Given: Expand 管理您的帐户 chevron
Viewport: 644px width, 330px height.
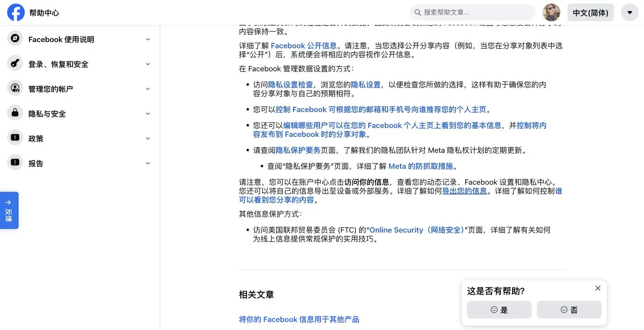Looking at the screenshot, I should [x=148, y=89].
